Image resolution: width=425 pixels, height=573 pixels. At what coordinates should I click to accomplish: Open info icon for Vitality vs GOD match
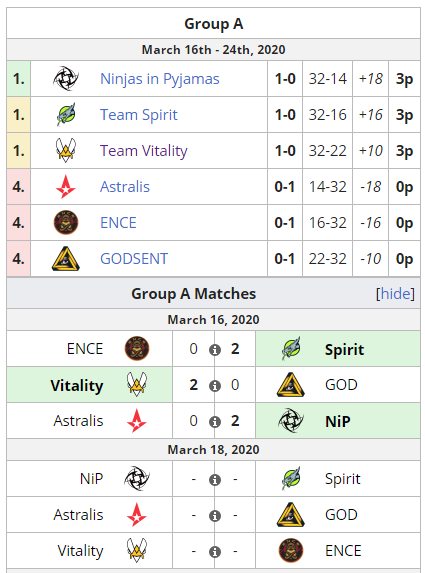coord(215,386)
